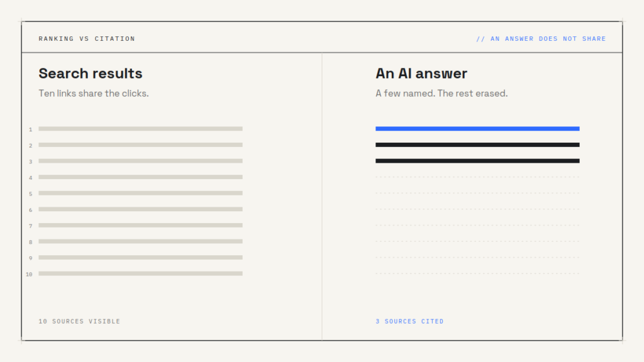644x362 pixels.
Task: Click 'A few named. The rest erased.' subtitle
Action: click(x=441, y=94)
